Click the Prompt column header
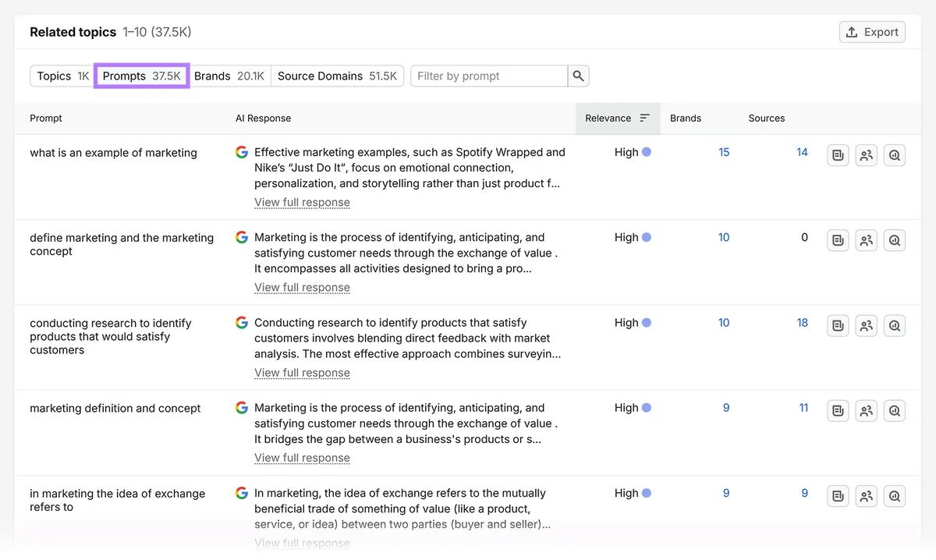This screenshot has width=936, height=560. point(46,119)
